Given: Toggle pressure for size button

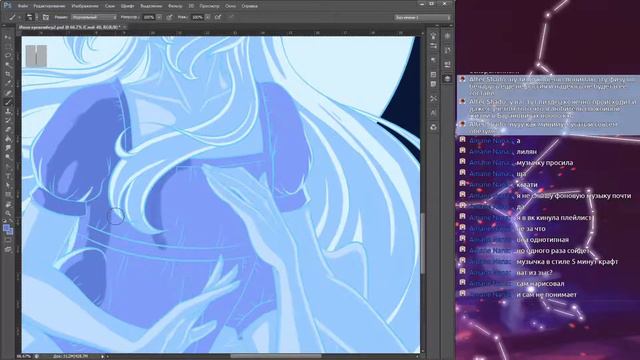Looking at the screenshot, I should coord(231,17).
